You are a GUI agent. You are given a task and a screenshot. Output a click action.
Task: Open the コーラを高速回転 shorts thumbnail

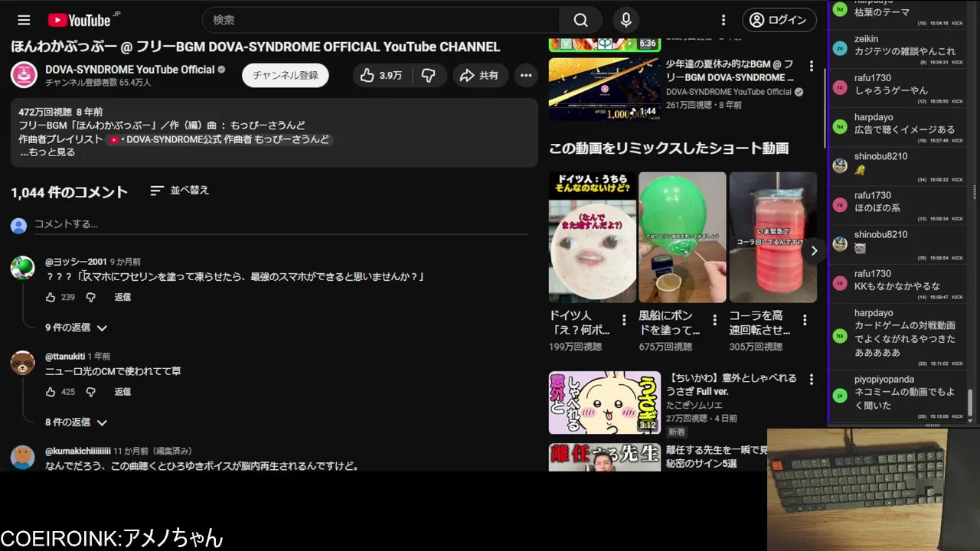[x=773, y=237]
